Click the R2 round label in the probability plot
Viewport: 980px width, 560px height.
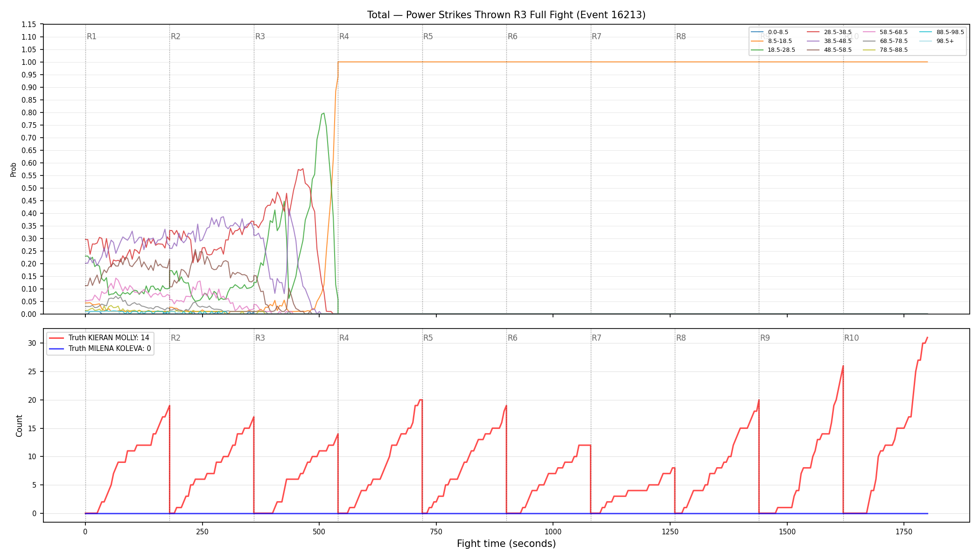click(175, 36)
